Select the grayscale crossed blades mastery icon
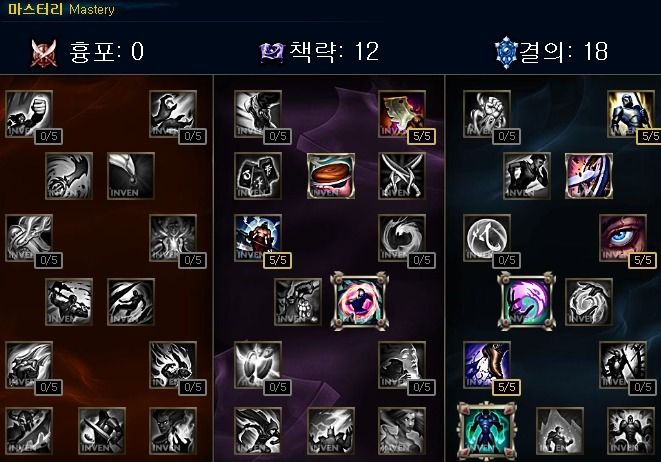The height and width of the screenshot is (462, 661). 402,176
